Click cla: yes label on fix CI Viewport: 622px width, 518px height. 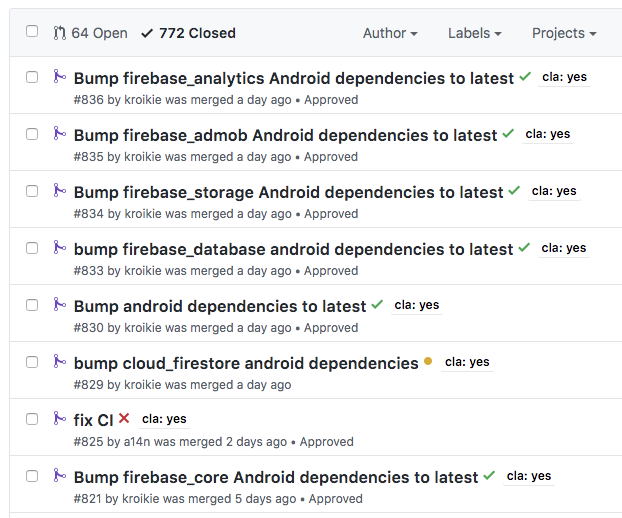point(164,419)
